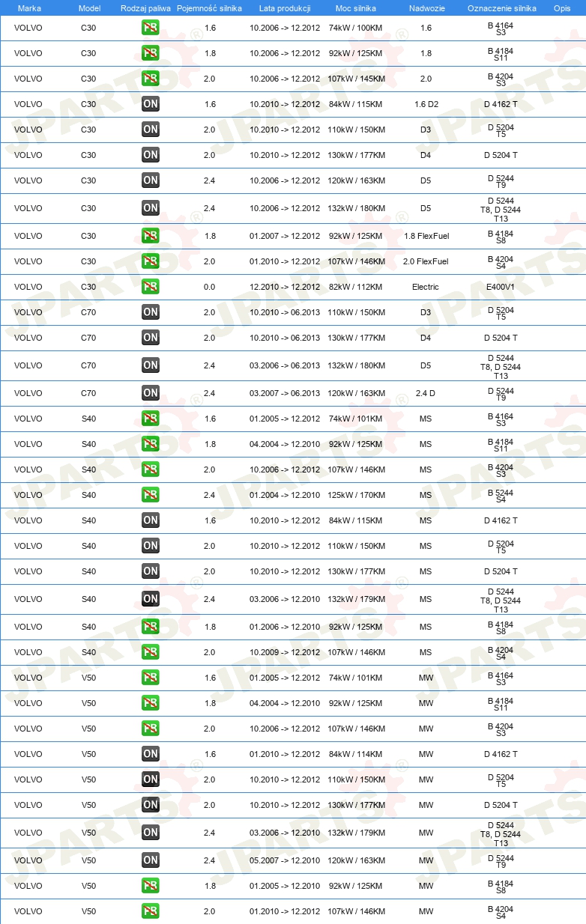Screen dimensions: 586x924
Task: Click the Model column header
Action: point(89,7)
